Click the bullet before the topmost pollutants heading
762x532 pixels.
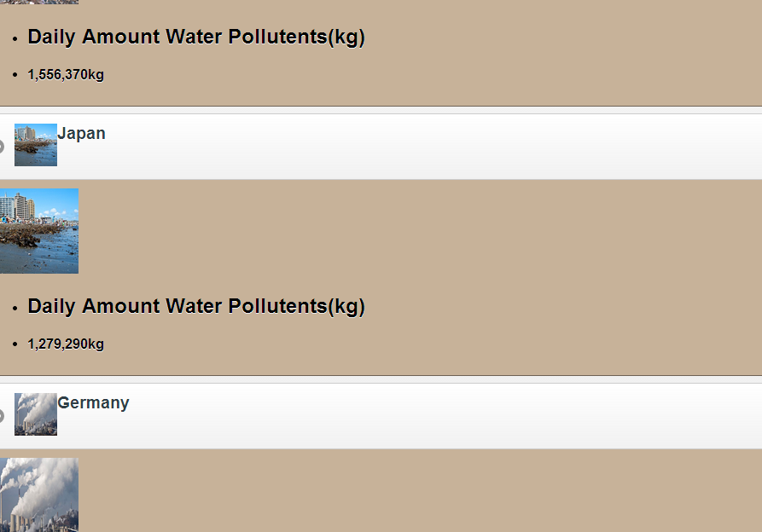pos(15,38)
